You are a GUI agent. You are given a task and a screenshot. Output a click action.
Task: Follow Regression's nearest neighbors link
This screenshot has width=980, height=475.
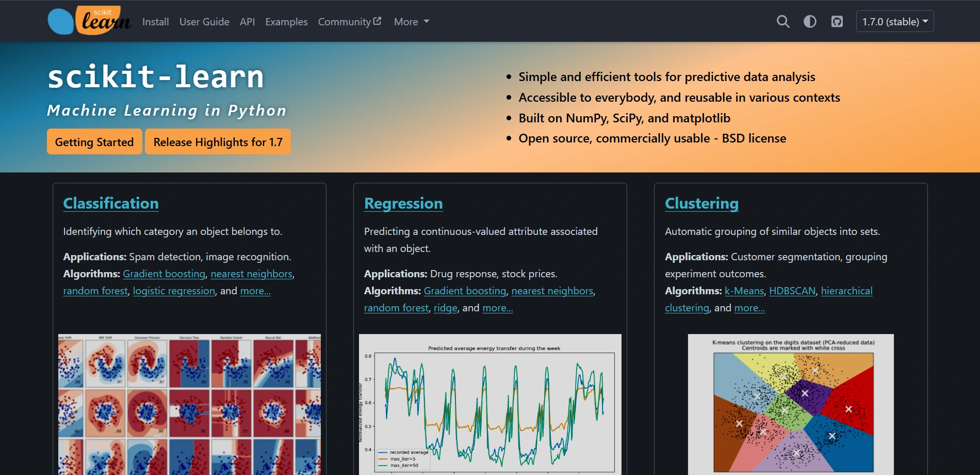[x=552, y=291]
